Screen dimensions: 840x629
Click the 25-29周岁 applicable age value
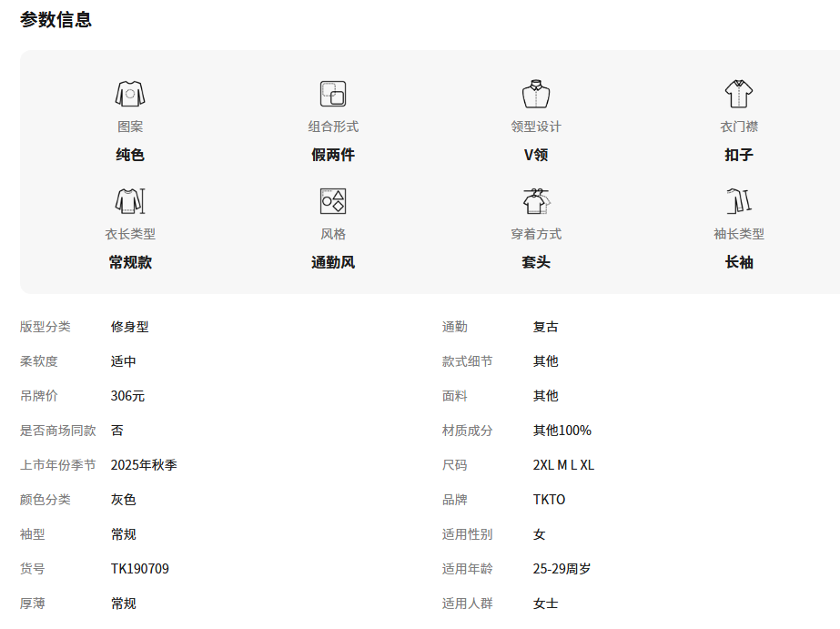tap(562, 569)
